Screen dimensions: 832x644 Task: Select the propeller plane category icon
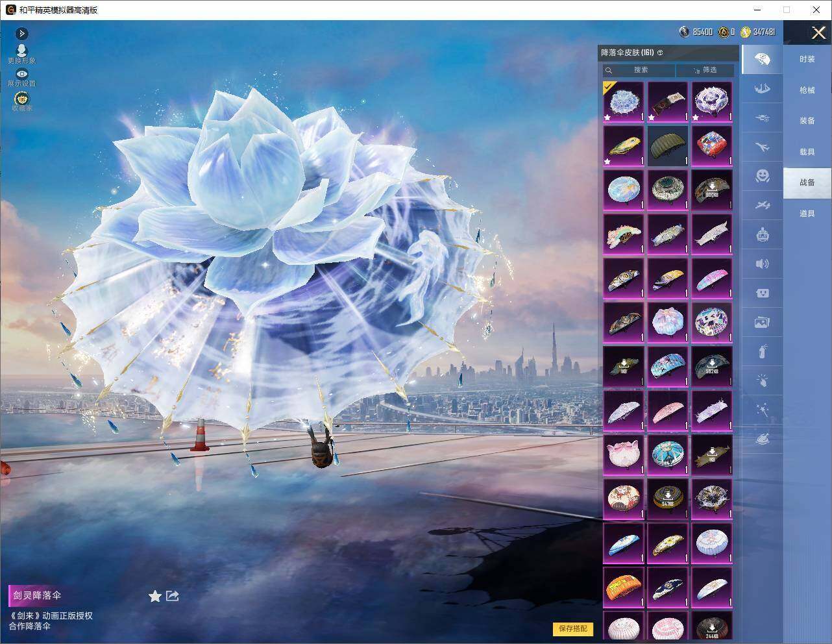763,205
